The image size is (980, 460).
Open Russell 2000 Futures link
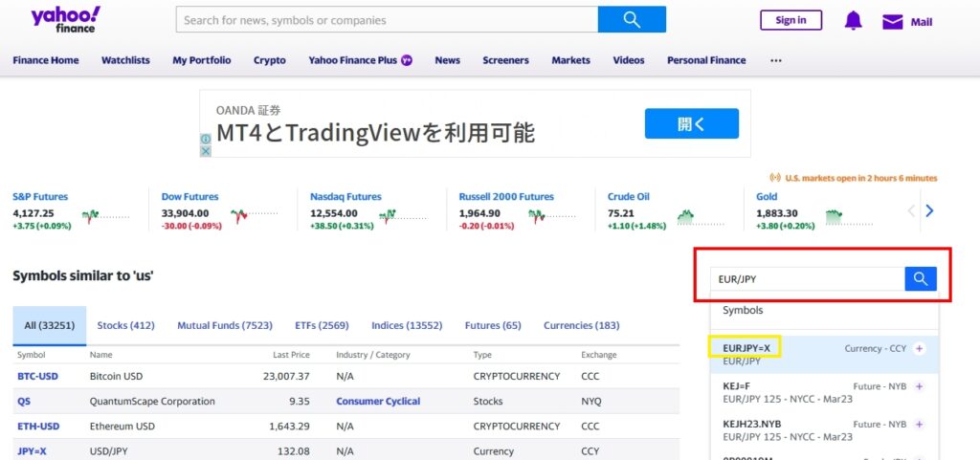(x=506, y=197)
